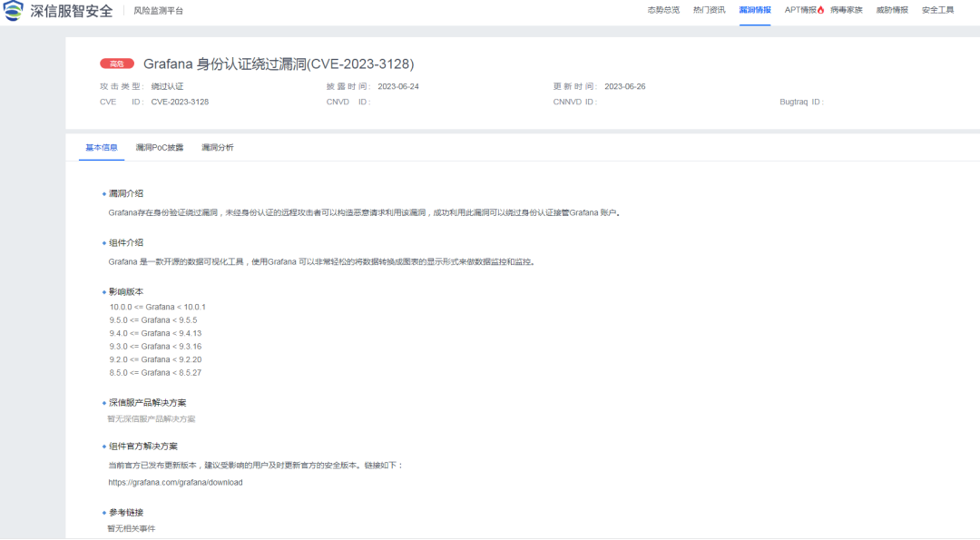Screen dimensions: 980x540
Task: Open the 安全工具 nav item
Action: [937, 10]
